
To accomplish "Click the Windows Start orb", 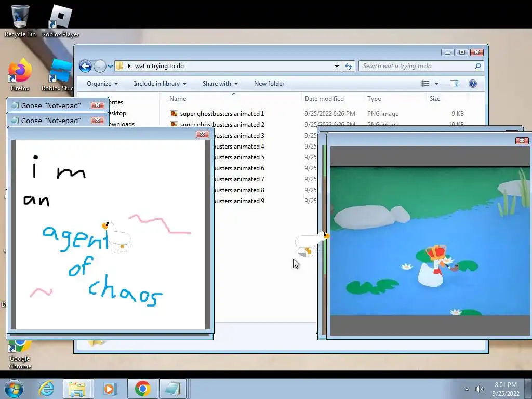I will point(14,389).
